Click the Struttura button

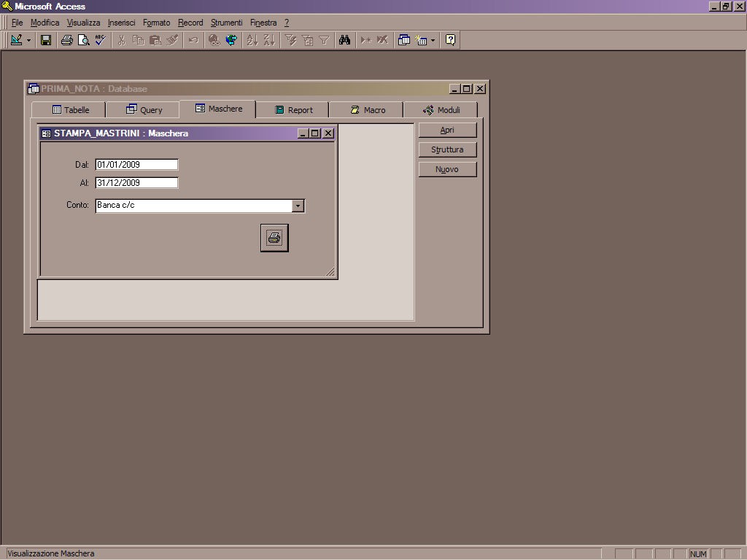tap(447, 149)
